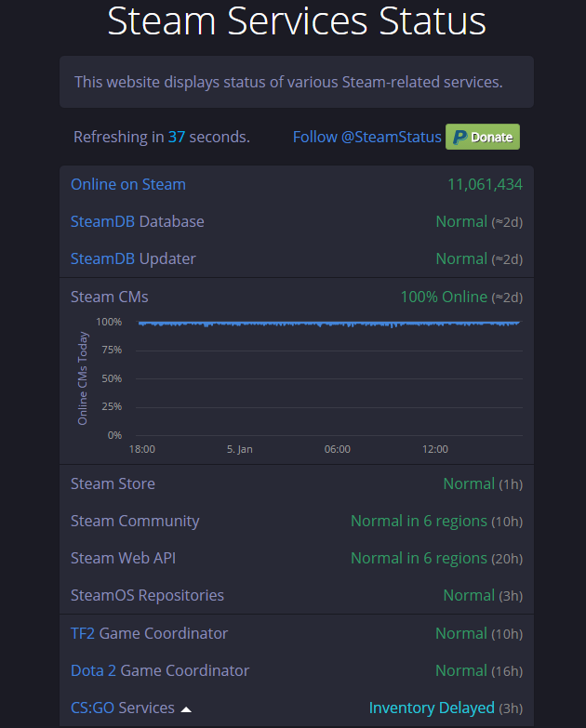Click SteamDB Updater Normal status
Viewport: 586px width, 728px height.
(479, 258)
